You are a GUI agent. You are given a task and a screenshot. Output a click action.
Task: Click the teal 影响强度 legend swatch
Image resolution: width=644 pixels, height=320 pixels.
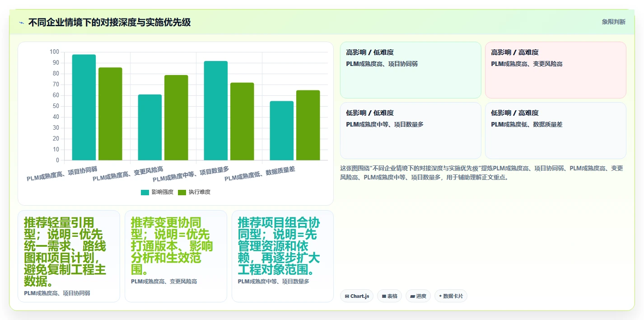coord(145,192)
